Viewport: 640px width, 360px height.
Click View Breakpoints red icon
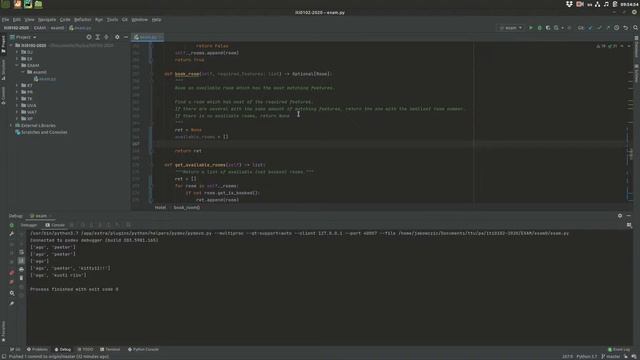[11, 272]
